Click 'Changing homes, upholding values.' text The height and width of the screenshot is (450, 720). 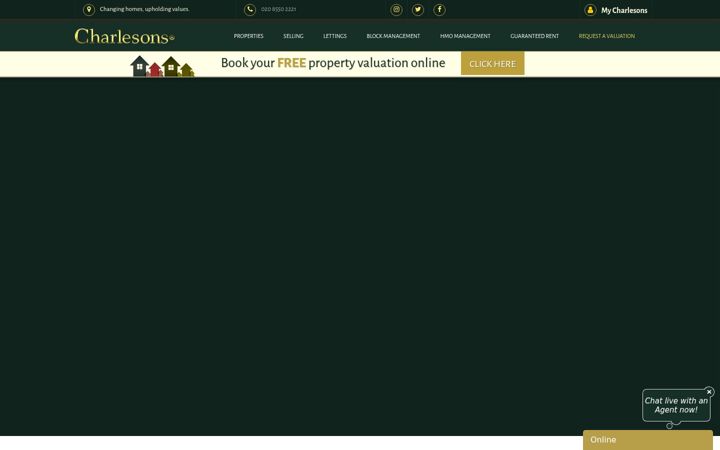point(144,9)
